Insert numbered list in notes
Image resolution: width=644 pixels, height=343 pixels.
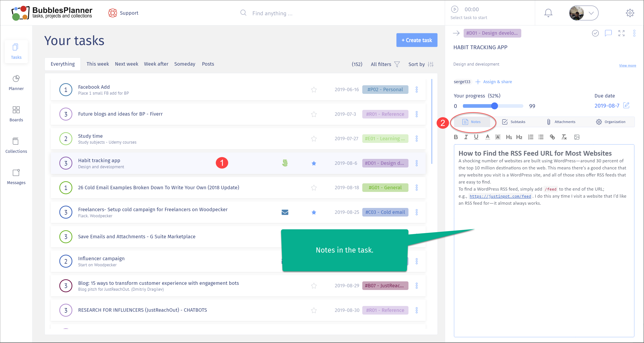pos(530,137)
